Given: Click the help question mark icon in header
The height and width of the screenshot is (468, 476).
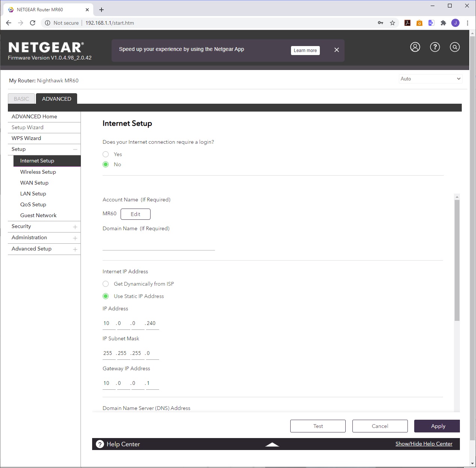Looking at the screenshot, I should (x=435, y=47).
